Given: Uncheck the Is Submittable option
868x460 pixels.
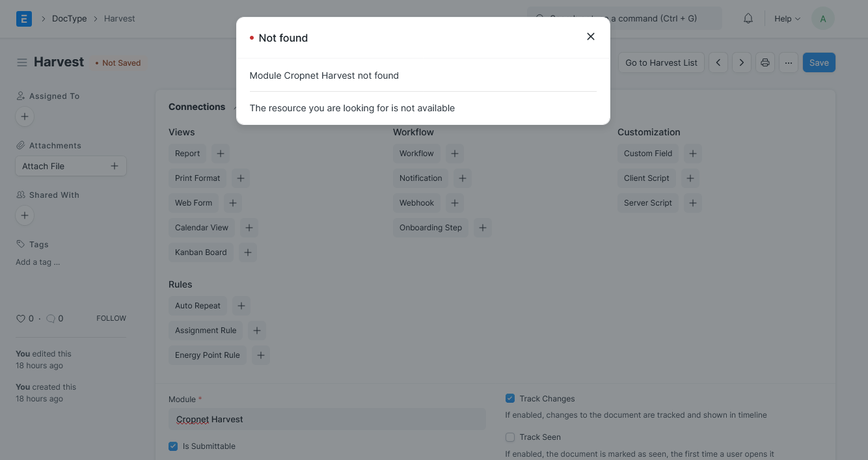Looking at the screenshot, I should [x=173, y=446].
